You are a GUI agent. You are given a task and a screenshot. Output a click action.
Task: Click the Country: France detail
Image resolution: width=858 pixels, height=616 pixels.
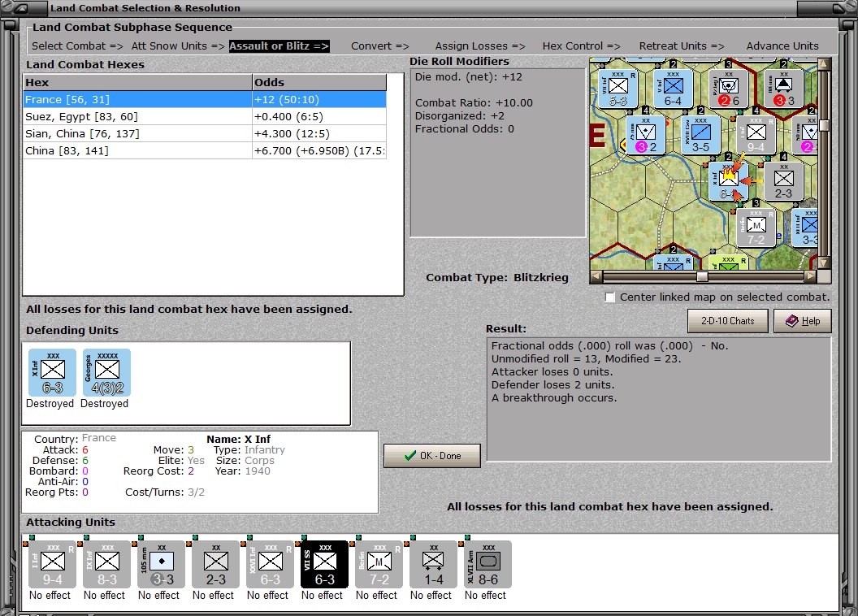pyautogui.click(x=75, y=439)
